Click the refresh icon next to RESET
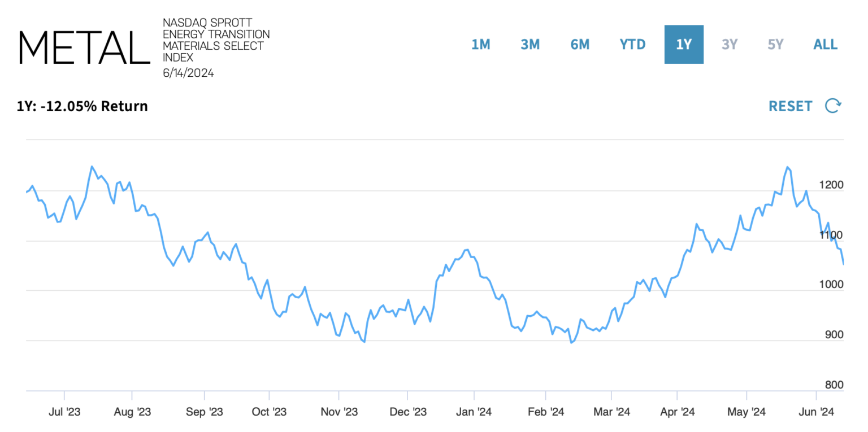Viewport: 868px width, 432px height. [x=833, y=106]
